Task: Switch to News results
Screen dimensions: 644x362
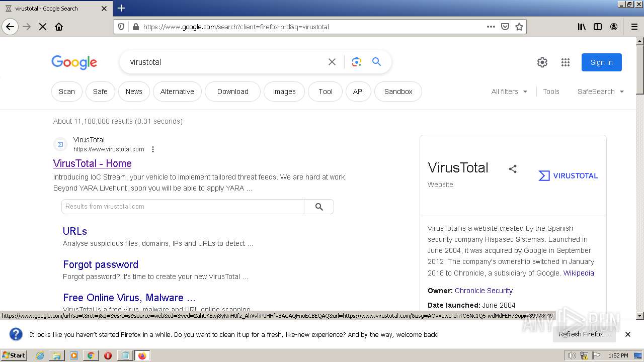Action: 134,92
